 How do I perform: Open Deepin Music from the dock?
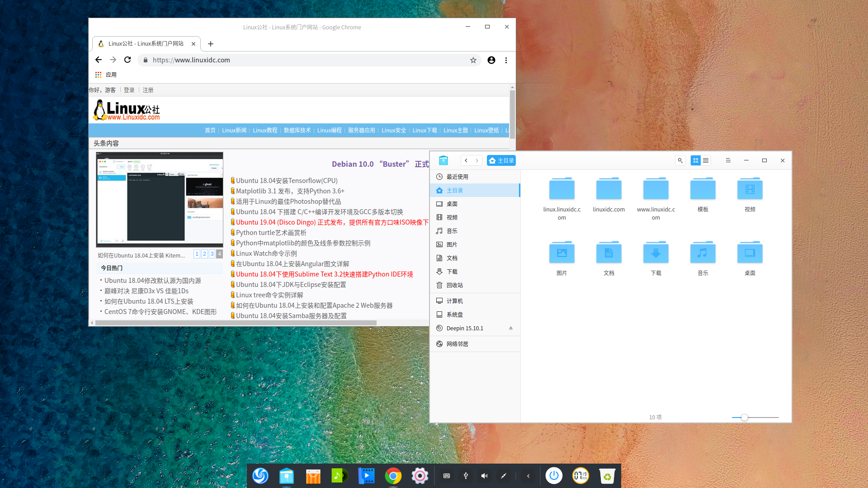340,476
